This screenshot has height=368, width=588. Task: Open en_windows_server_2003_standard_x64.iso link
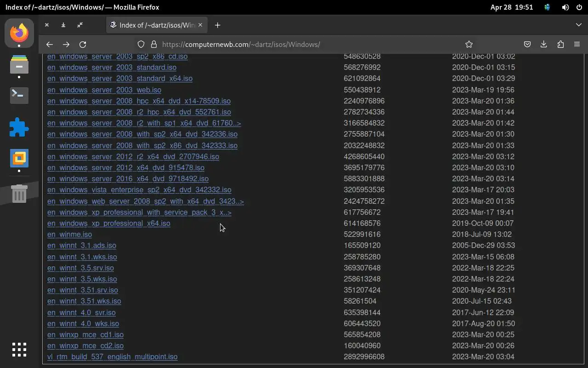point(120,78)
